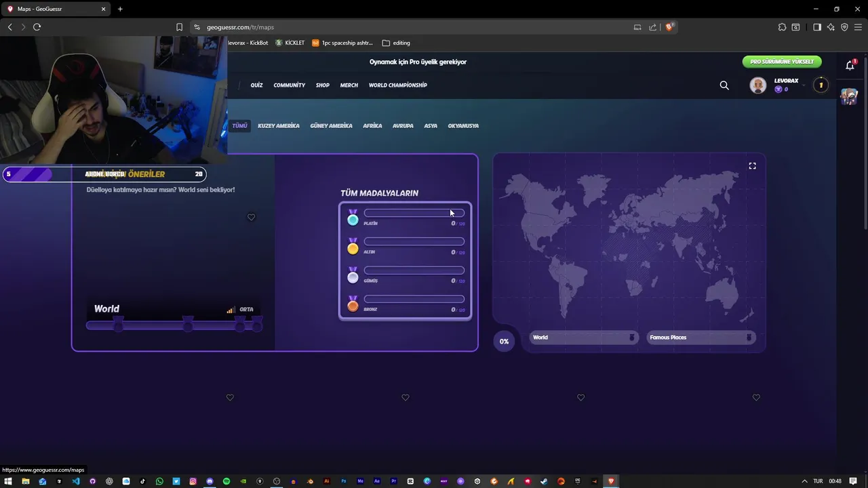This screenshot has height=488, width=868.
Task: Open the KICKLET bookmark
Action: (290, 43)
